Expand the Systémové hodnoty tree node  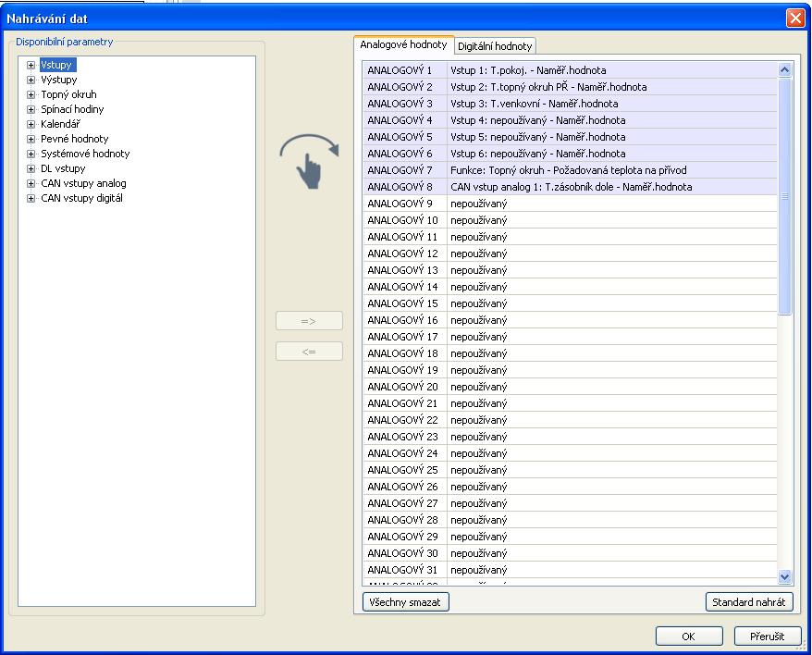tap(31, 154)
